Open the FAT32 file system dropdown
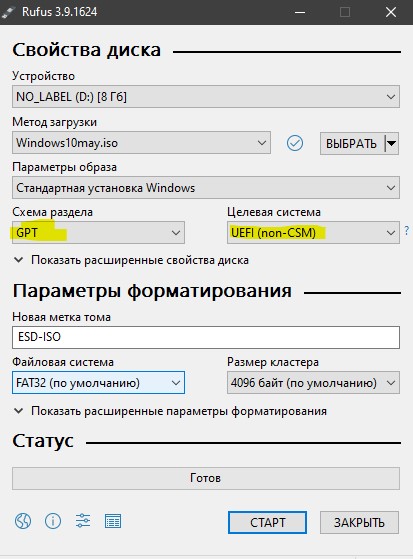The image size is (413, 559). [x=98, y=383]
